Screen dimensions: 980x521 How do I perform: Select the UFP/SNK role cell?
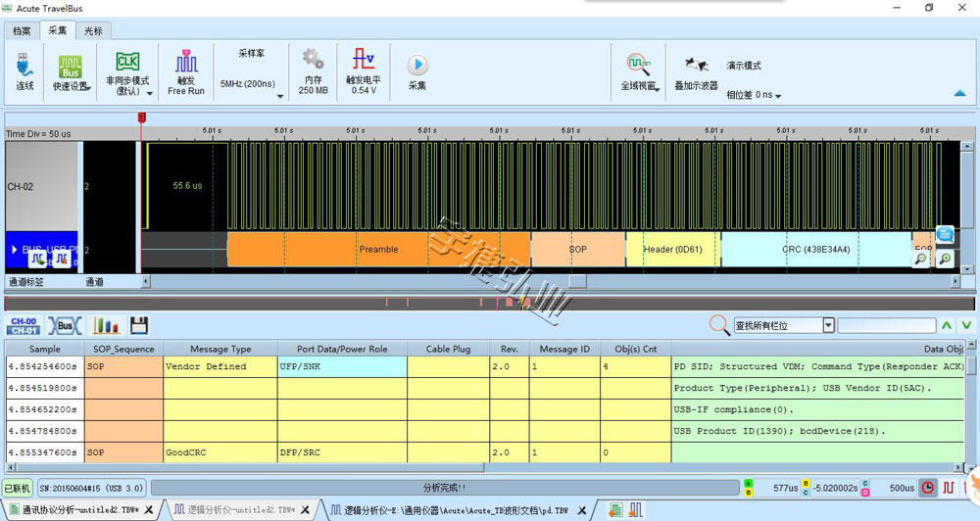pyautogui.click(x=342, y=366)
